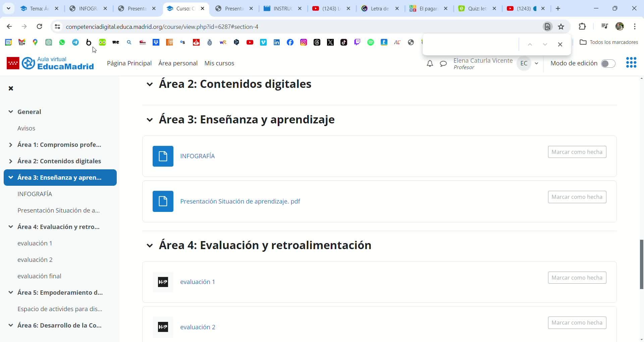Open the Área personal menu item
The width and height of the screenshot is (644, 342).
coord(178,63)
